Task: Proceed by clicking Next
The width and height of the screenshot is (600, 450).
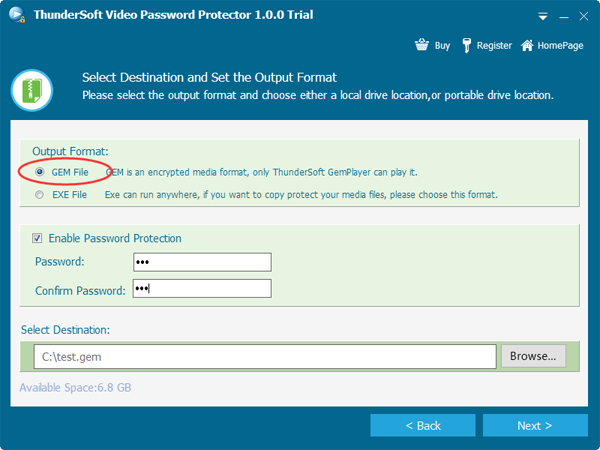Action: tap(534, 425)
